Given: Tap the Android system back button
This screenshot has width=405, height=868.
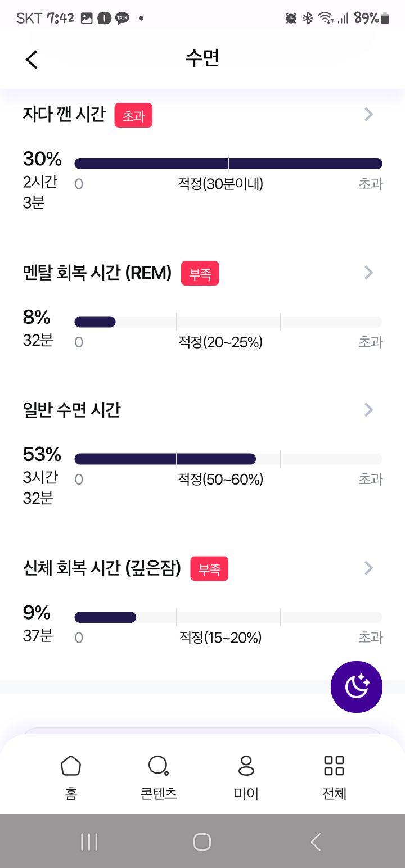Looking at the screenshot, I should (x=316, y=842).
